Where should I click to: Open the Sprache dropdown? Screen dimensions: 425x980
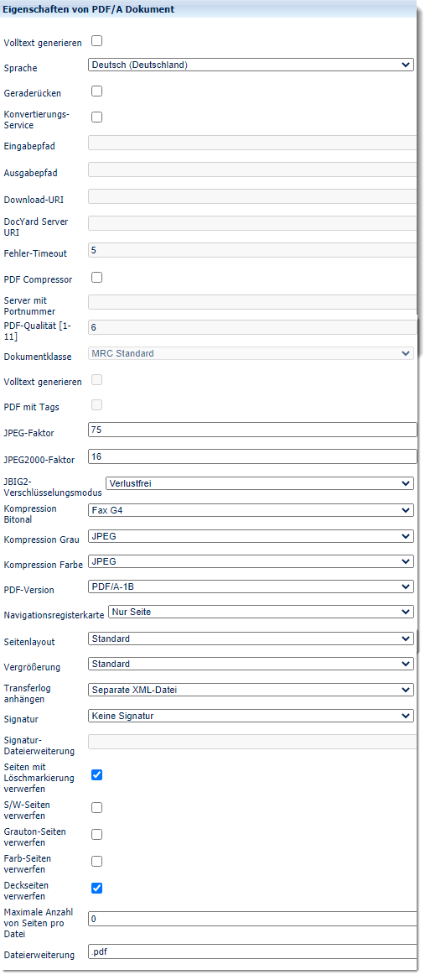pos(251,65)
